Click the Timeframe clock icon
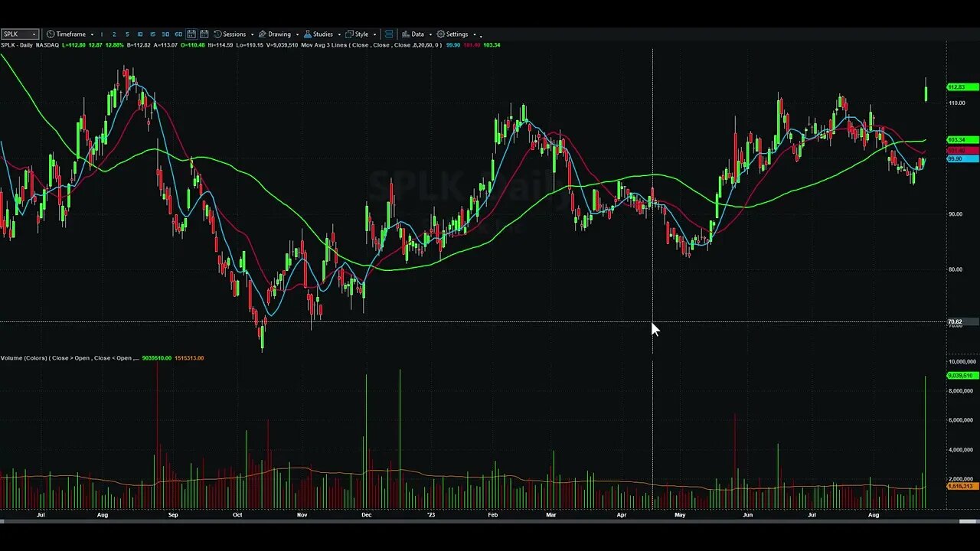This screenshot has height=551, width=980. pos(51,34)
